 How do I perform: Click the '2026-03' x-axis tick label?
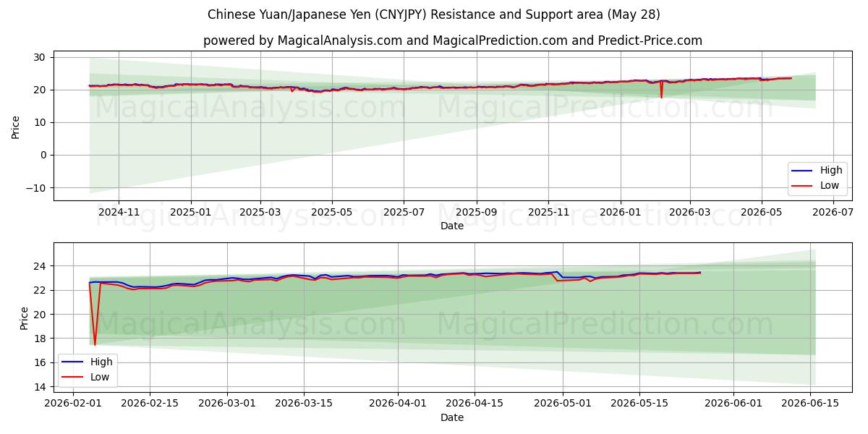coord(689,212)
